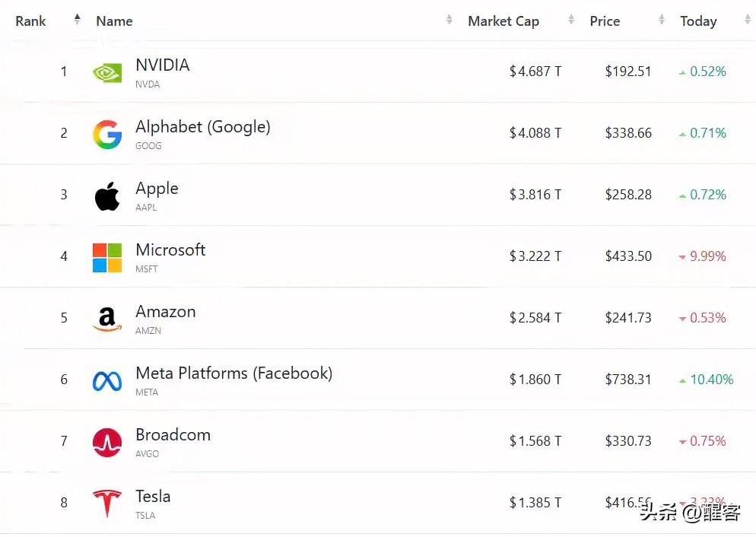Click the Microsoft logo icon

click(107, 258)
